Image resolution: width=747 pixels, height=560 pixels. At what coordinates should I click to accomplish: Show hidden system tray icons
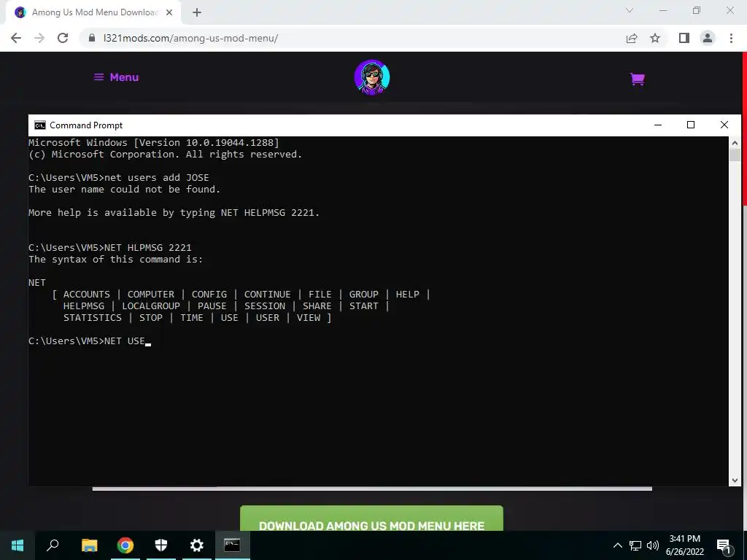coord(617,545)
